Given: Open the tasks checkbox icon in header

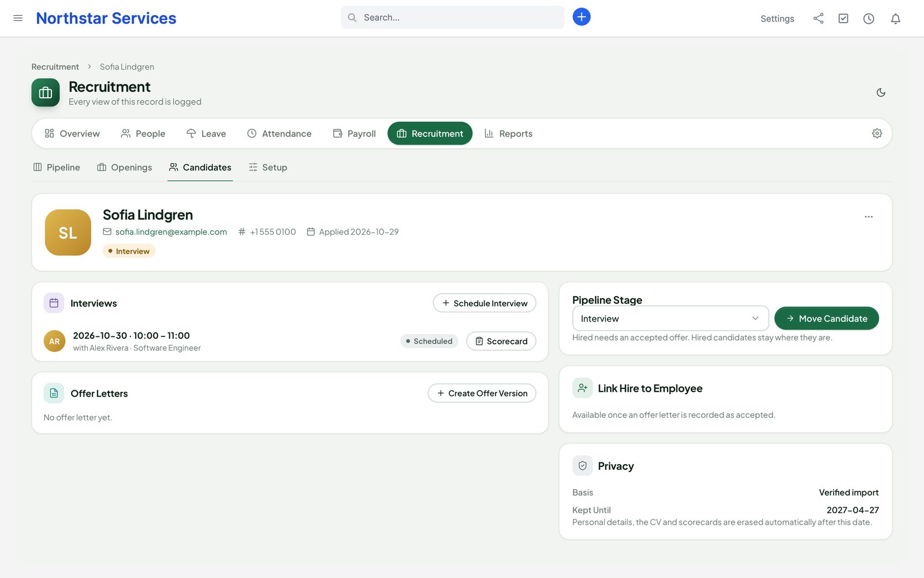Looking at the screenshot, I should (x=843, y=18).
